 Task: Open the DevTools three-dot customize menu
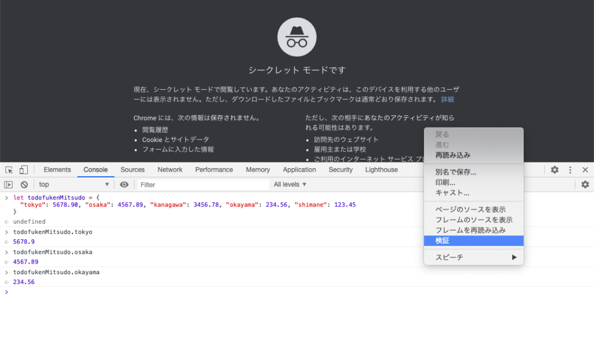(570, 170)
